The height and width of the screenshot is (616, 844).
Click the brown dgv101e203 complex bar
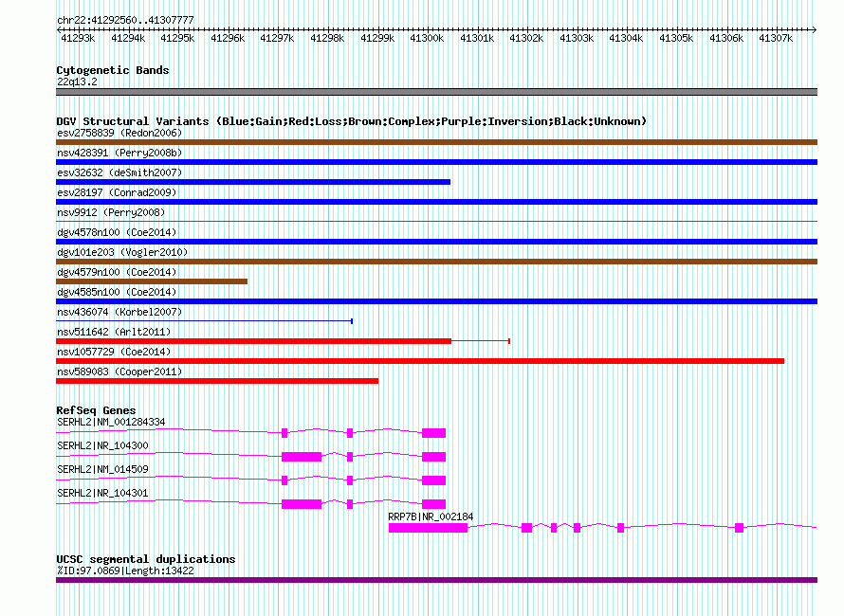pos(436,262)
